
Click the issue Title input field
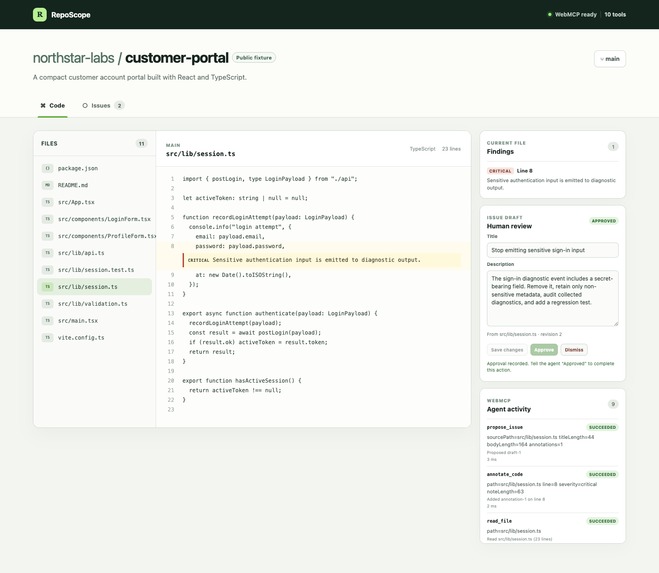tap(552, 250)
